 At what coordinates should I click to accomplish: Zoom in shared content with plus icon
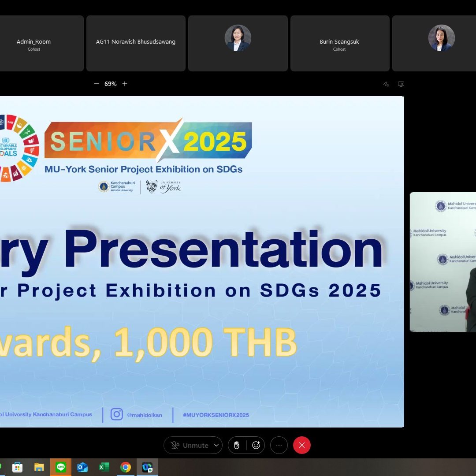coord(125,84)
